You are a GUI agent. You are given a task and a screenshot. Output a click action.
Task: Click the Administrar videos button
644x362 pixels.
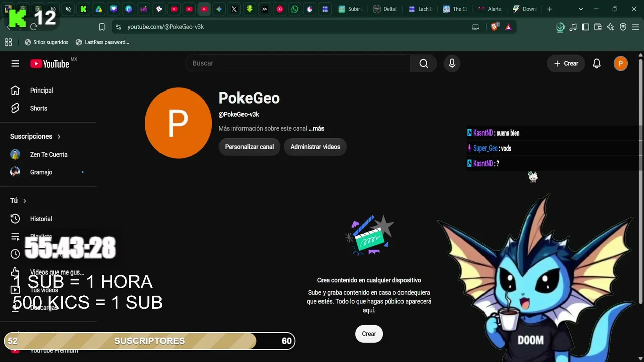315,147
